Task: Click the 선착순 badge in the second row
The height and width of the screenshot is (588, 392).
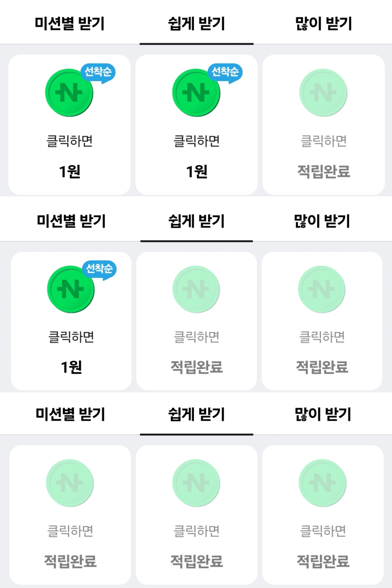Action: point(99,269)
